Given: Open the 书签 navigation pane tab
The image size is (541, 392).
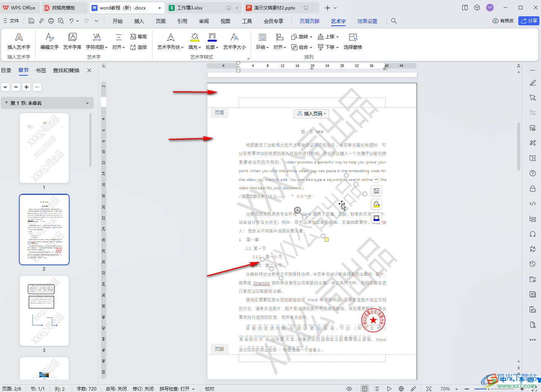Looking at the screenshot, I should pos(41,70).
